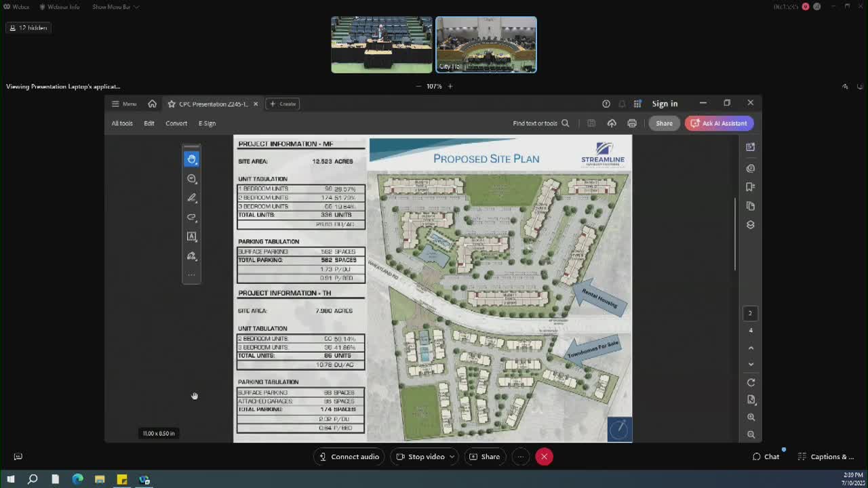Open Windows taskbar search
The height and width of the screenshot is (488, 868).
[33, 479]
